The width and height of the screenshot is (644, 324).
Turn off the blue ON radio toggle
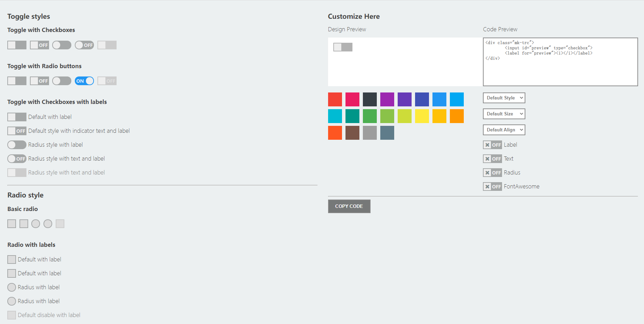point(84,81)
